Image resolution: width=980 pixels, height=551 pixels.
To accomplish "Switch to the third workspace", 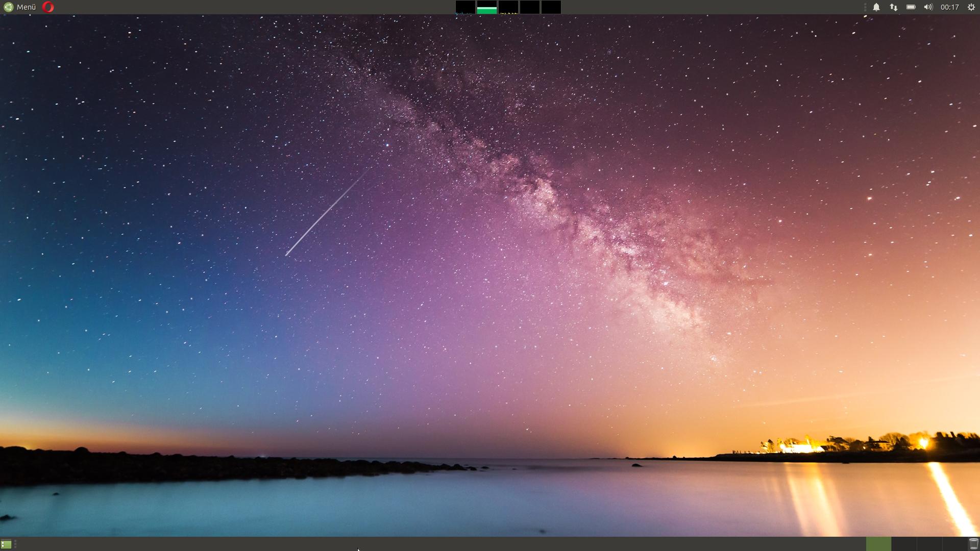I will [x=929, y=544].
